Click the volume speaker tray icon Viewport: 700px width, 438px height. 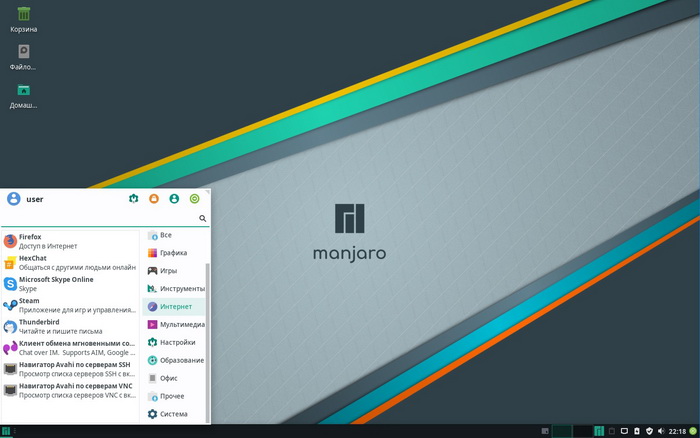point(661,431)
